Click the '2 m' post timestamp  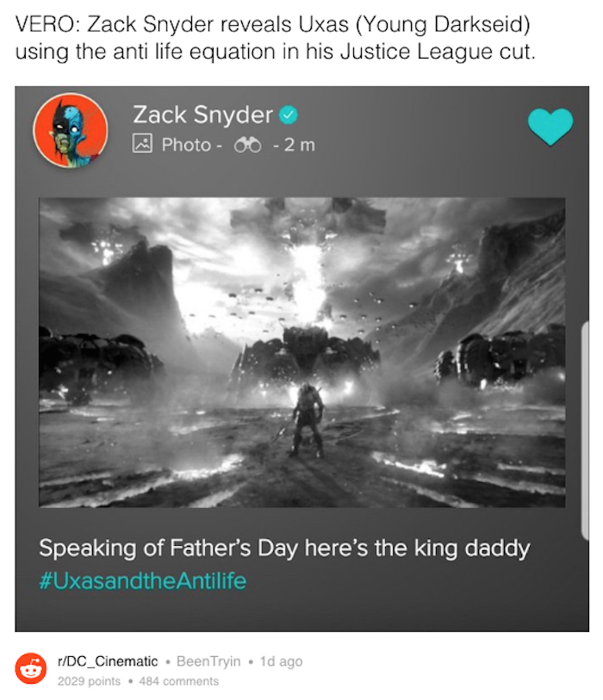tap(299, 145)
